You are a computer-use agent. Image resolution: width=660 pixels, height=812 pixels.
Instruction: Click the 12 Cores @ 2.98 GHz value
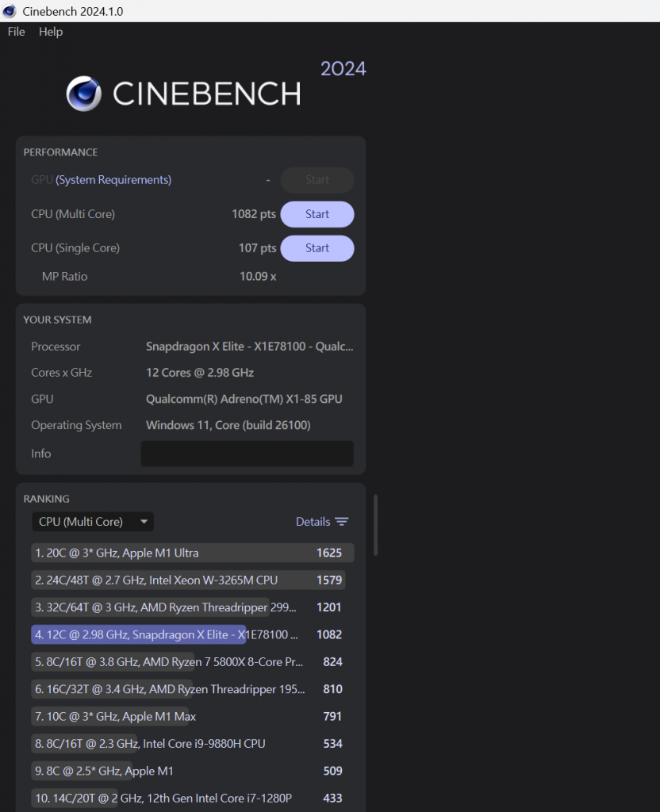click(200, 373)
